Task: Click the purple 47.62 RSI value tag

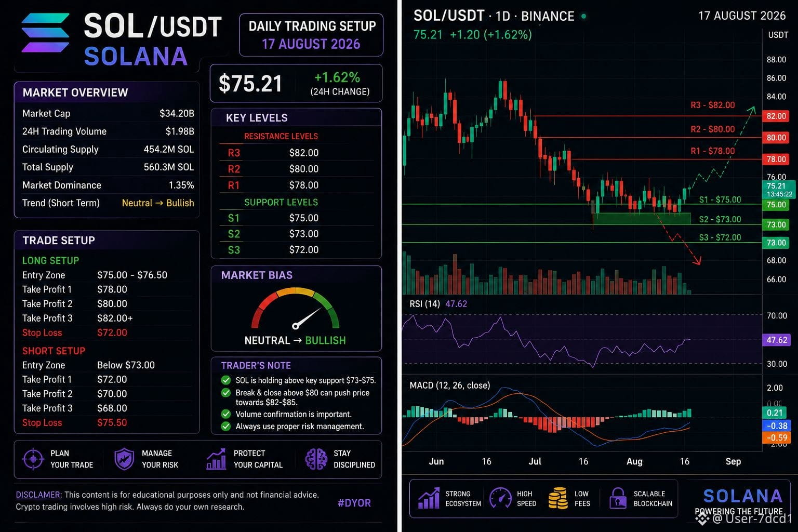Action: (x=776, y=340)
